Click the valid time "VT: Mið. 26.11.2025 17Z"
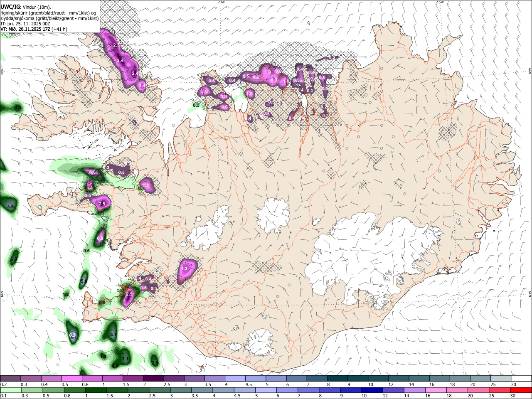This screenshot has height=399, width=532. click(25, 29)
